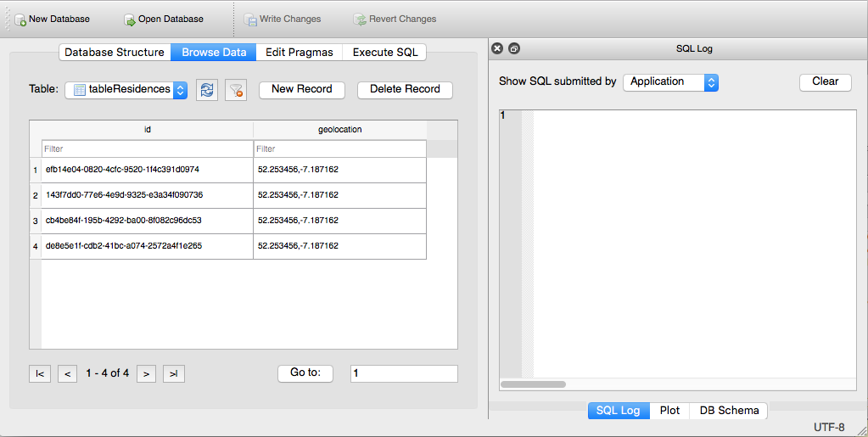Clear the SQL Log with the Clear button
This screenshot has height=437, width=868.
click(x=826, y=82)
